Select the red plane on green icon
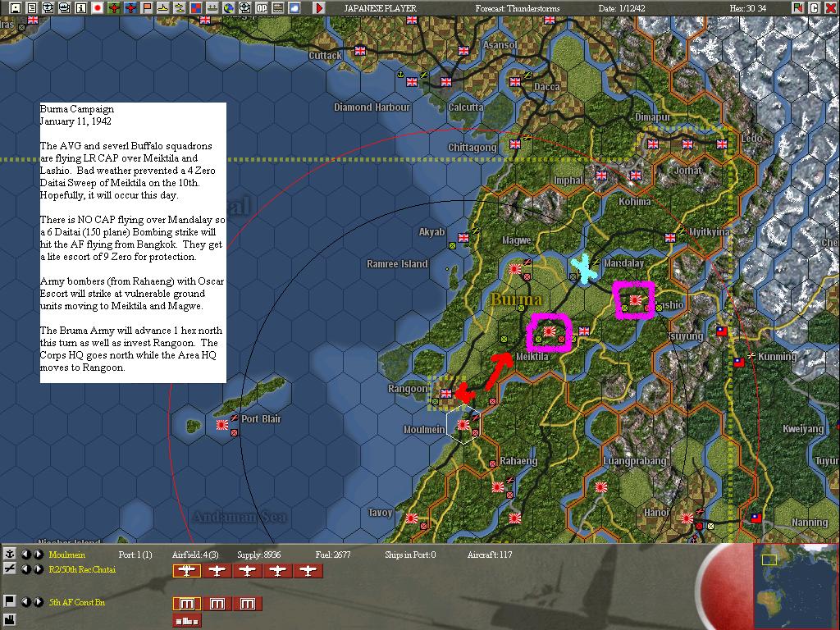This screenshot has height=630, width=840. (113, 7)
